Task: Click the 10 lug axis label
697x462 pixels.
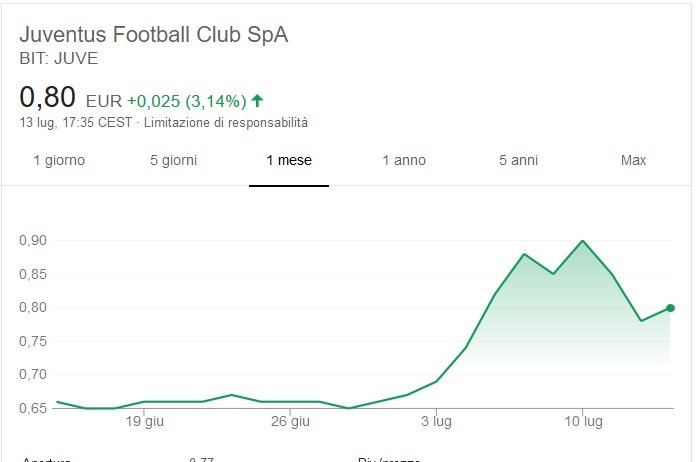Action: click(583, 421)
